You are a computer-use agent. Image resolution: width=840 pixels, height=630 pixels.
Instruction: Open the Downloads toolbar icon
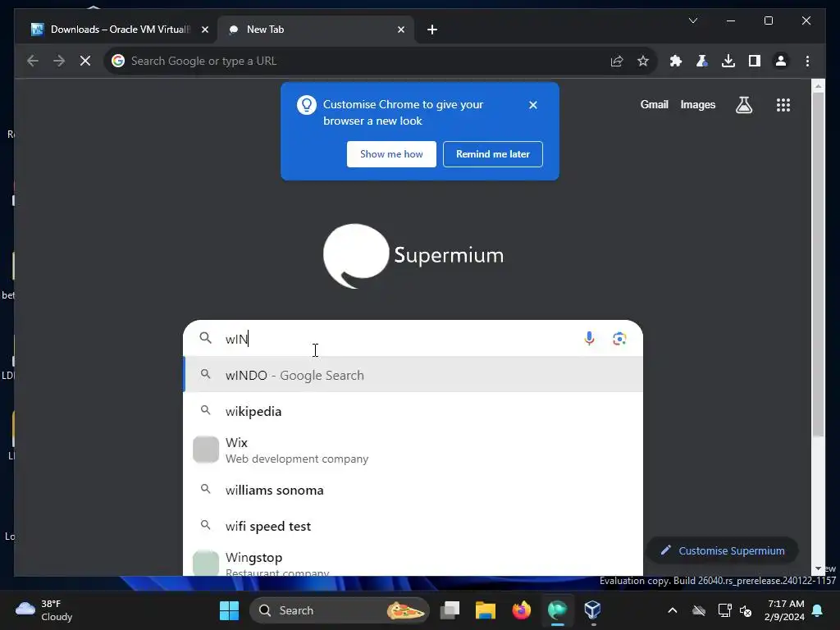pos(728,61)
